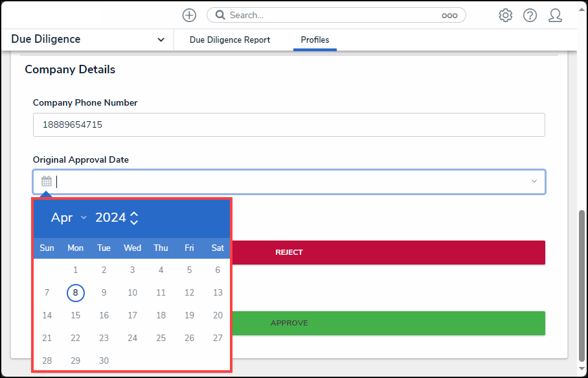Viewport: 588px width, 378px height.
Task: Select the circled date 8
Action: (x=75, y=293)
